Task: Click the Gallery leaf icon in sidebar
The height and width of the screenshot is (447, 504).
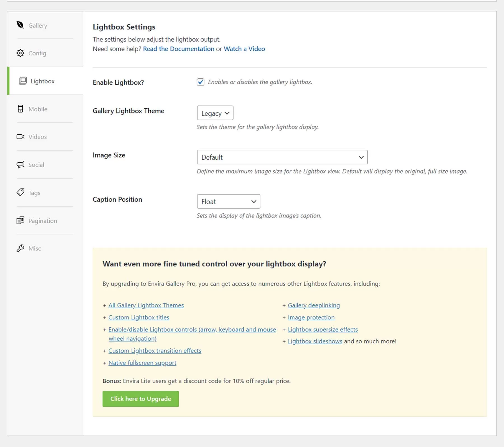Action: (20, 25)
